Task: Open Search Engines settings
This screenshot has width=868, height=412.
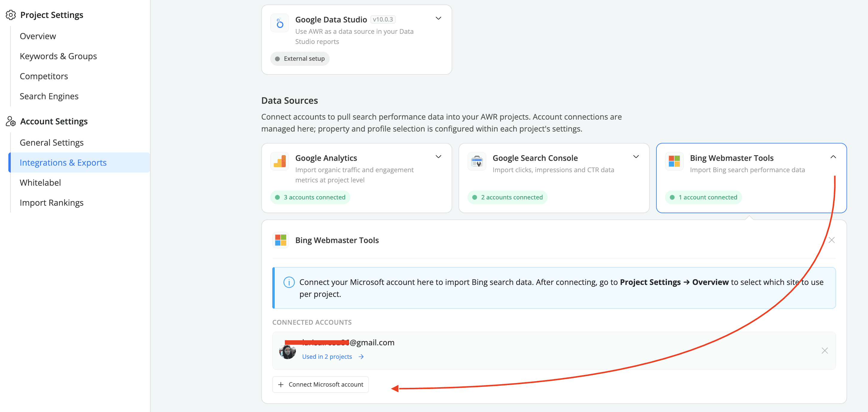Action: (x=49, y=96)
